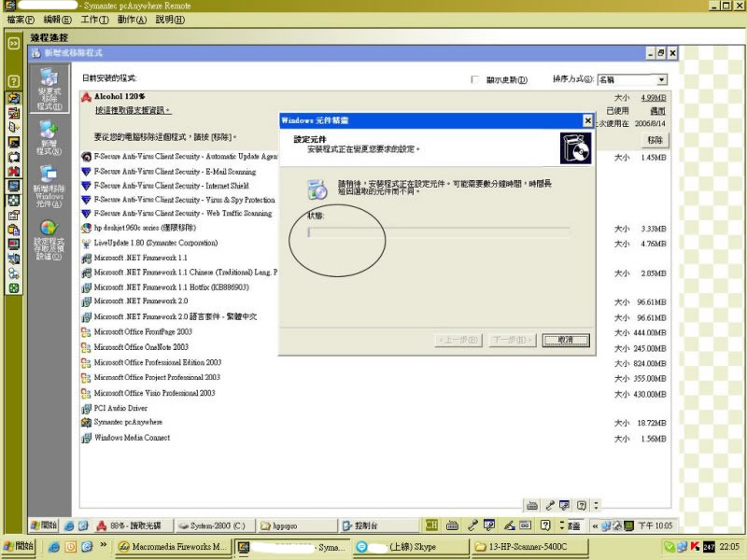Open Skype taskbar button
Image resolution: width=747 pixels, height=560 pixels.
pyautogui.click(x=410, y=547)
